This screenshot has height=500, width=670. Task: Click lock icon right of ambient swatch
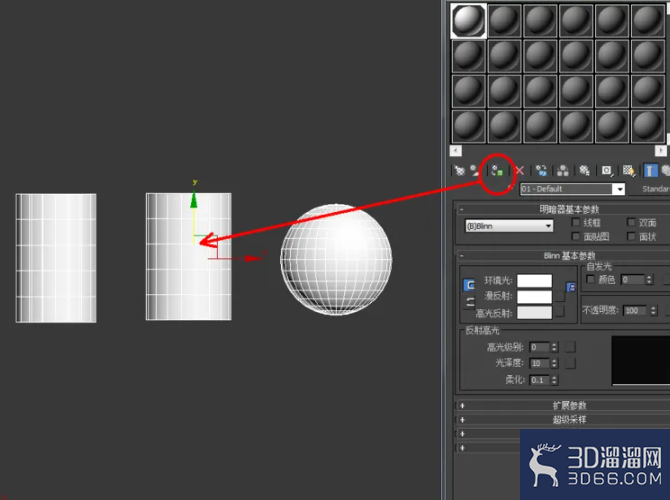pos(570,287)
